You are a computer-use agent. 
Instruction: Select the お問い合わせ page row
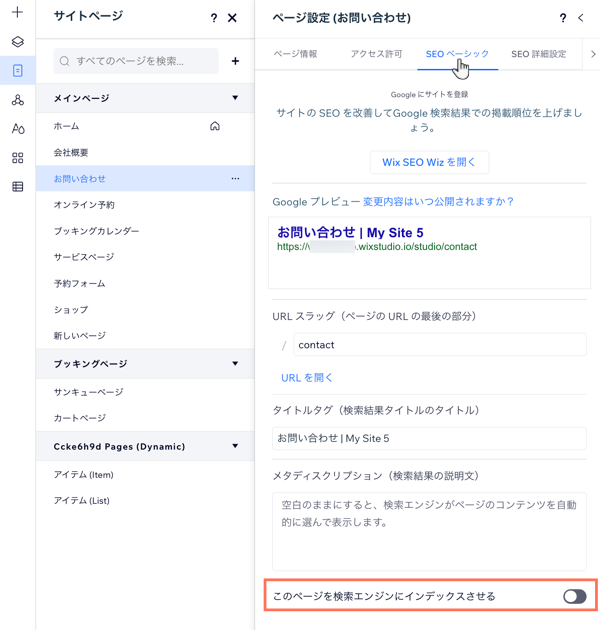pos(145,178)
